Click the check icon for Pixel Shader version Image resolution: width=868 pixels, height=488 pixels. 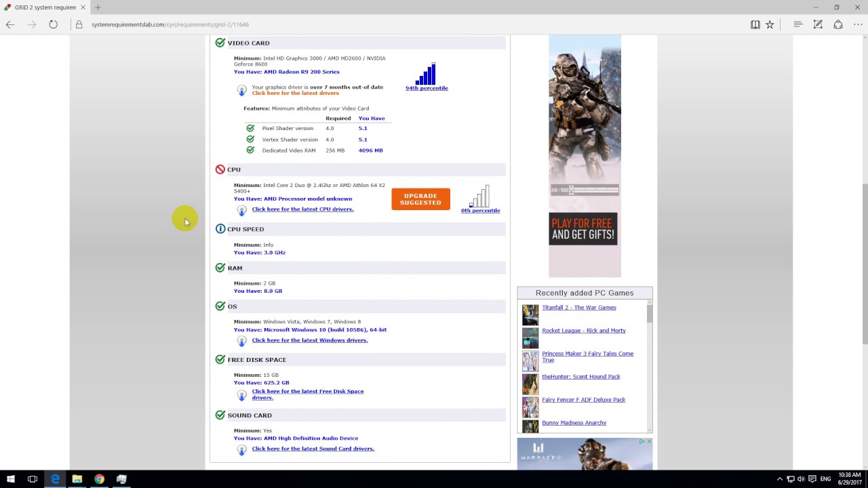250,128
